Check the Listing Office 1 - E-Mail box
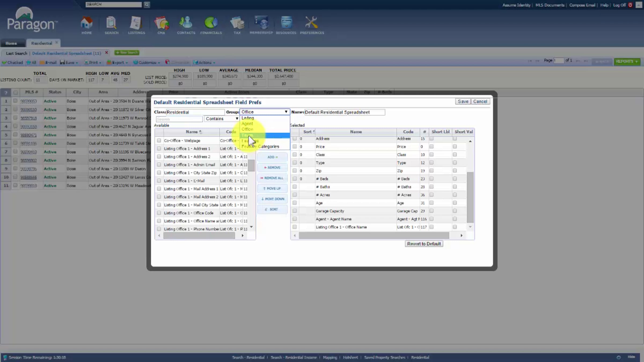644x362 pixels. click(159, 181)
